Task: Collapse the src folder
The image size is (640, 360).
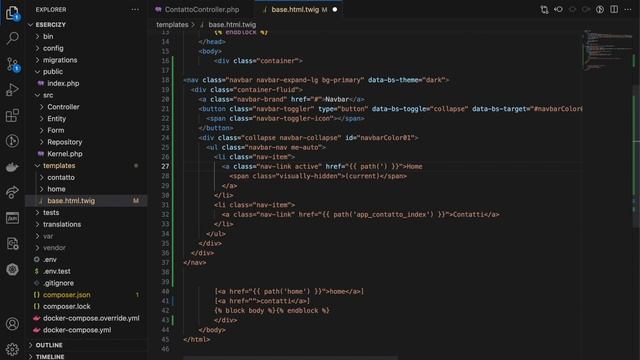Action: [48, 95]
